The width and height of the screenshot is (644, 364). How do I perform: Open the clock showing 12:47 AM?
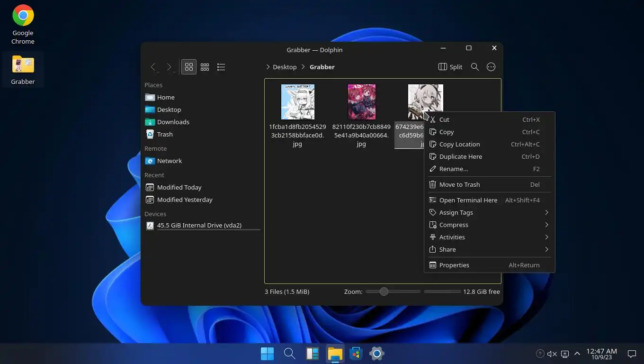[x=601, y=354]
